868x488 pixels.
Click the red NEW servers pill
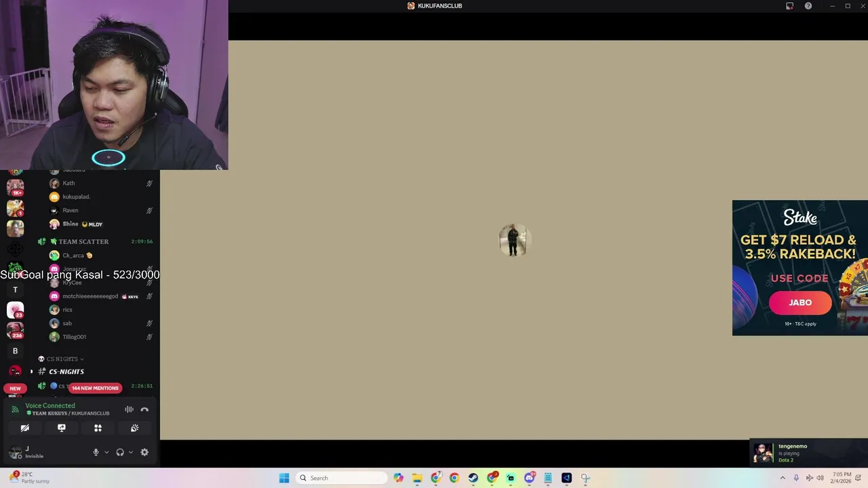(15, 388)
